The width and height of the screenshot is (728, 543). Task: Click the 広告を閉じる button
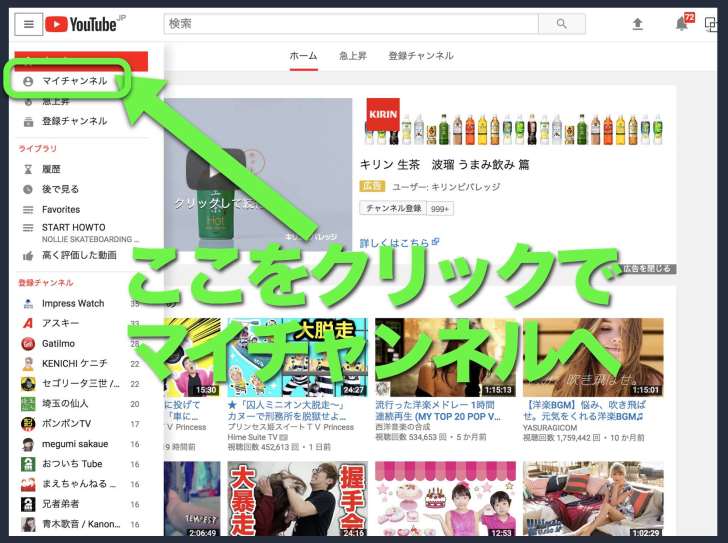pos(647,269)
